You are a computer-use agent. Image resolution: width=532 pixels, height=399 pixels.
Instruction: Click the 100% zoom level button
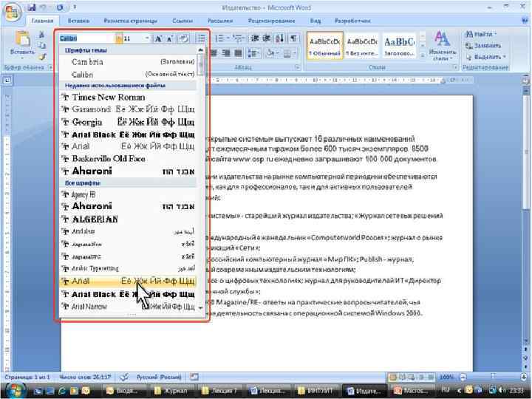[x=447, y=377]
